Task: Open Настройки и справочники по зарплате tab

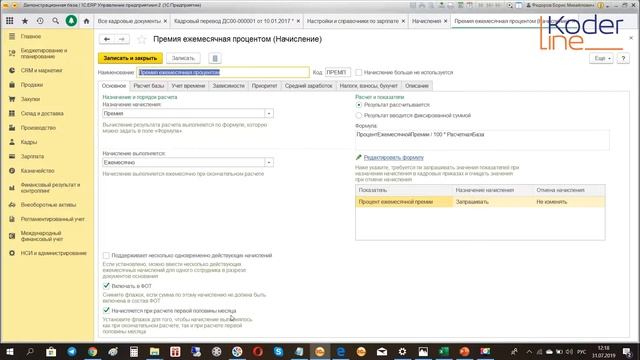Action: [353, 21]
